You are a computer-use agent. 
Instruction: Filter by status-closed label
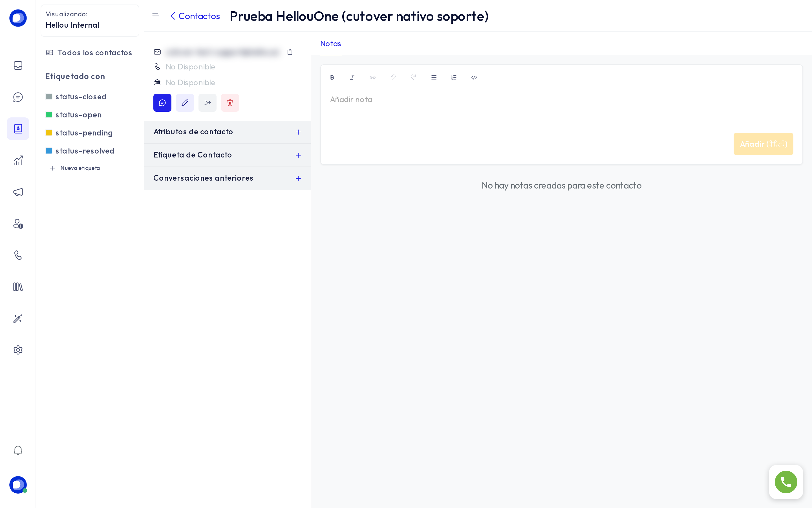76,97
